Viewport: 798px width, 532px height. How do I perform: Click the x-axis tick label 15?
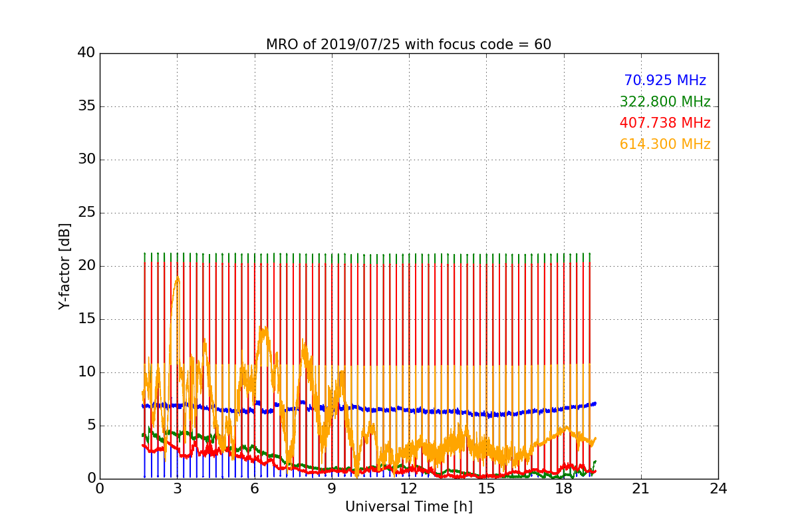(486, 489)
